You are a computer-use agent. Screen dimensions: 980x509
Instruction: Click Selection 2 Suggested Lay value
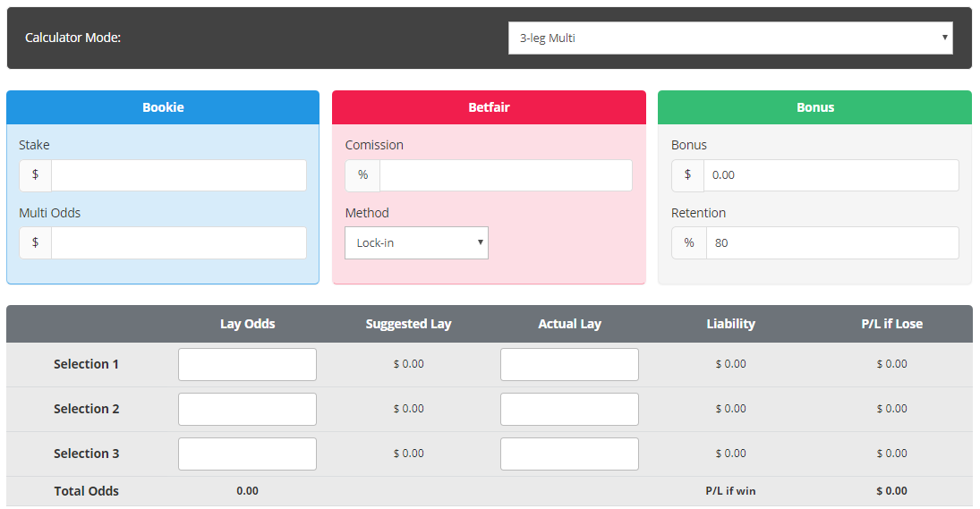(409, 409)
